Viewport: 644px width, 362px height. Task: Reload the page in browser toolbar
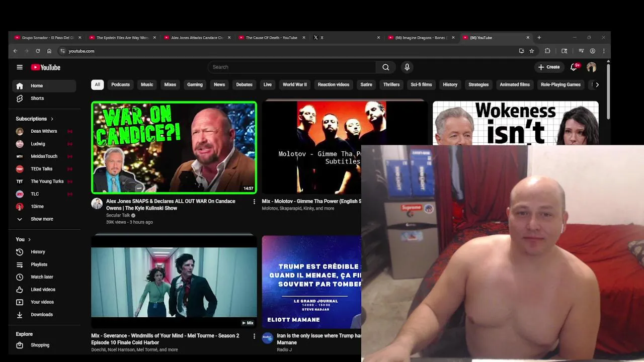click(x=38, y=51)
